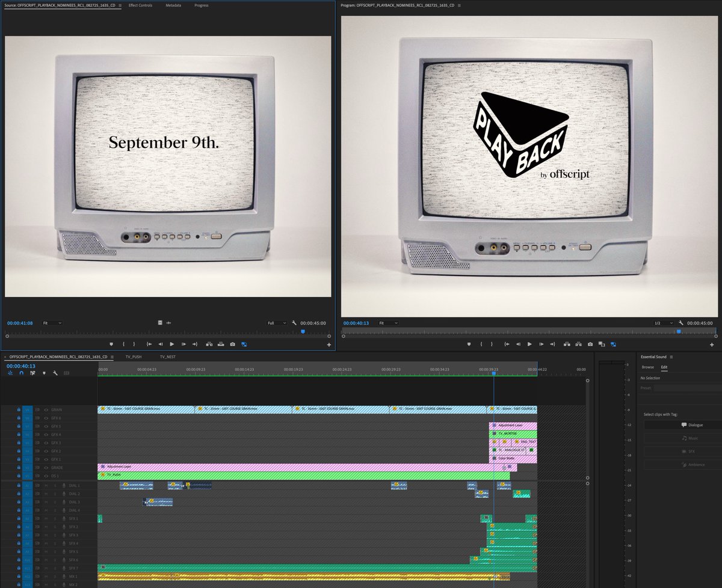Hide the GRAIN video track output
The width and height of the screenshot is (722, 588).
(x=46, y=409)
